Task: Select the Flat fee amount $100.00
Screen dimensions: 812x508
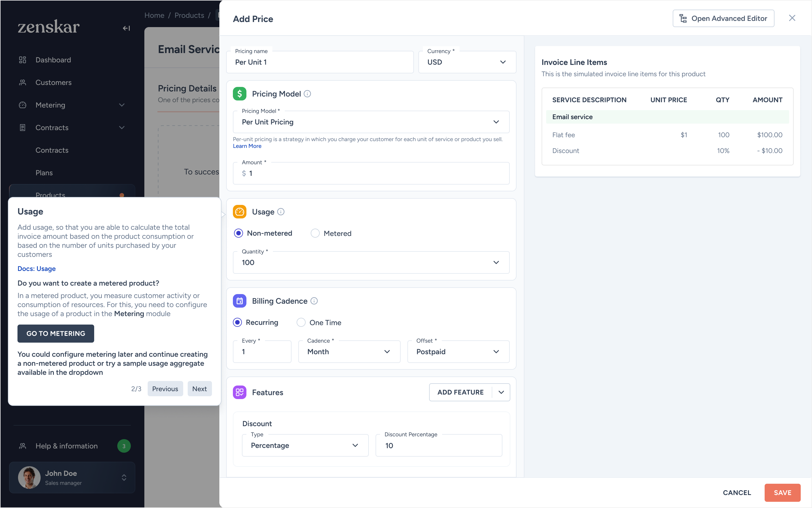Action: coord(770,135)
